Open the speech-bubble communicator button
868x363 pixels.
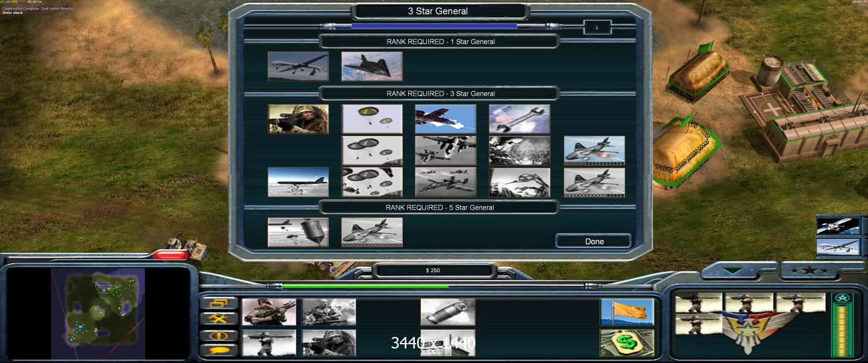tap(219, 350)
